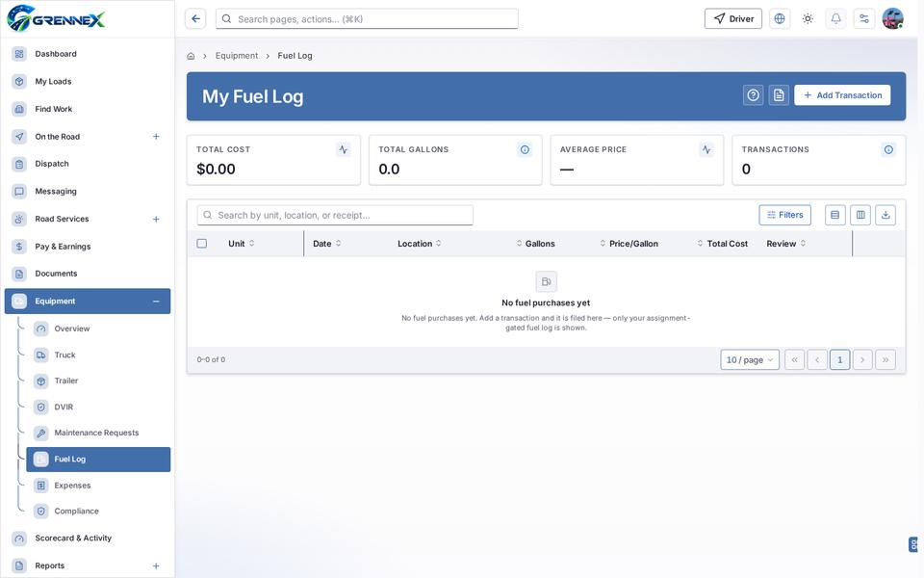Collapse the Equipment menu

[x=156, y=302]
